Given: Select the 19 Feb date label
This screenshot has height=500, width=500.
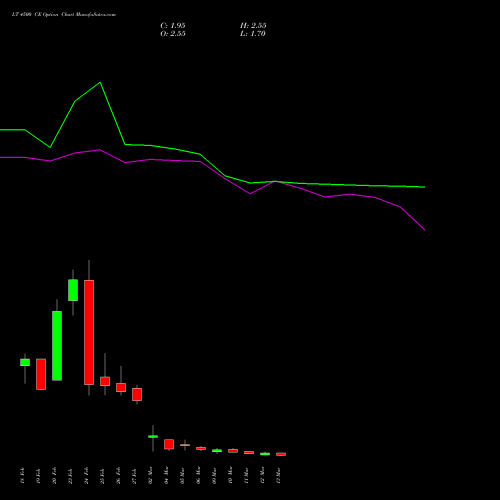Looking at the screenshot, I should (x=38, y=476).
